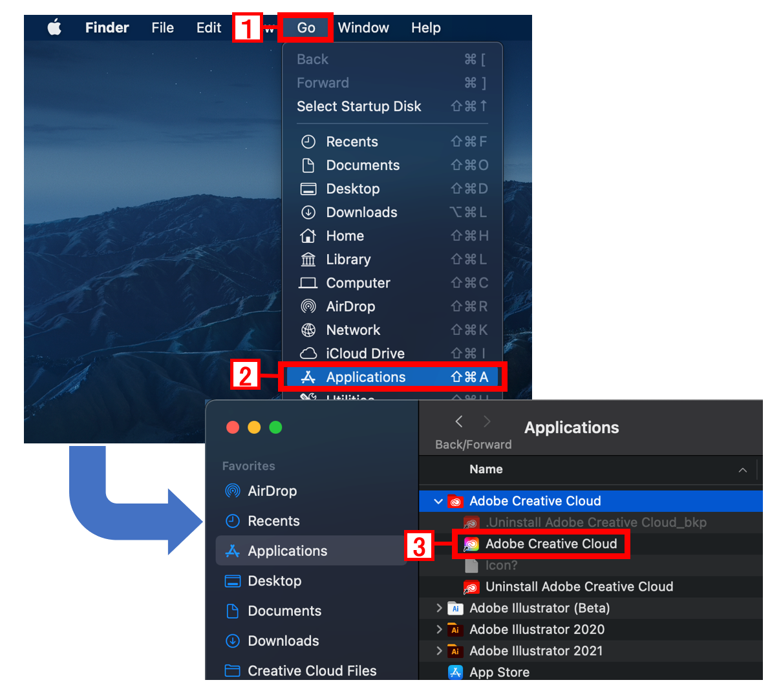The height and width of the screenshot is (700, 781).
Task: Click the Applications icon in Go menu
Action: point(308,377)
